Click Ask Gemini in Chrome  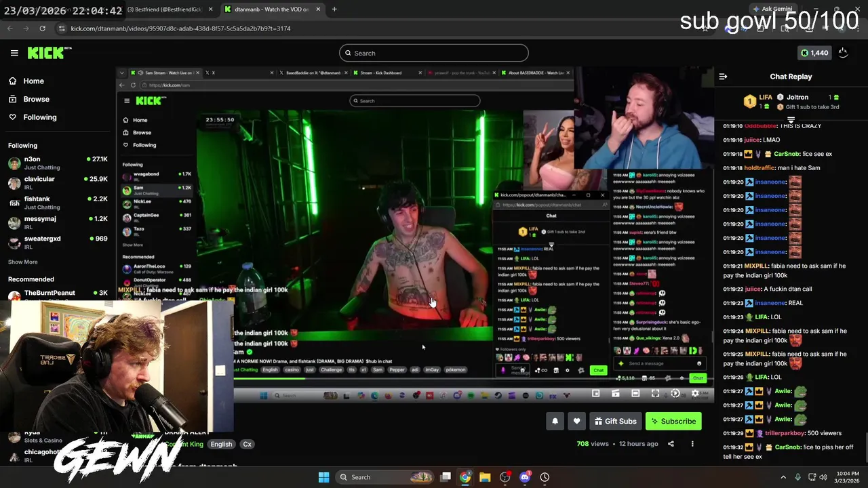773,9
